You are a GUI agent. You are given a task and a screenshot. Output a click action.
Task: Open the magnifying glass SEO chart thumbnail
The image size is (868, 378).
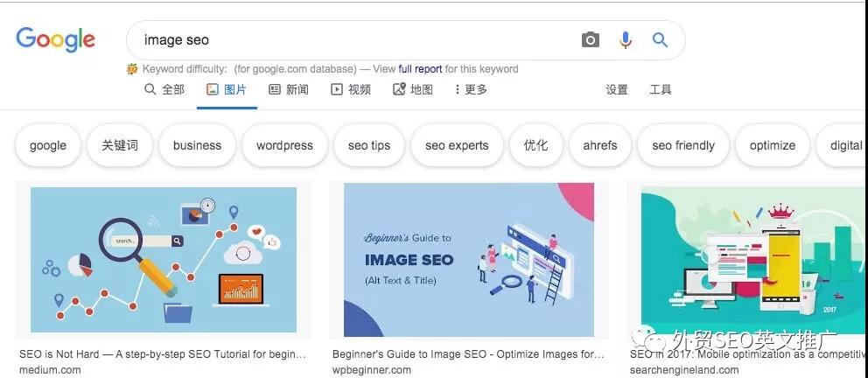tap(164, 260)
